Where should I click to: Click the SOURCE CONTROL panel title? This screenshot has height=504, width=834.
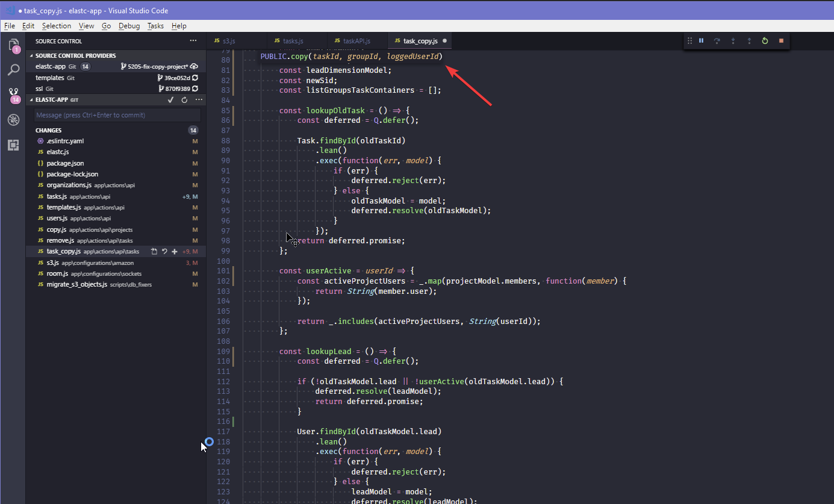[x=58, y=41]
